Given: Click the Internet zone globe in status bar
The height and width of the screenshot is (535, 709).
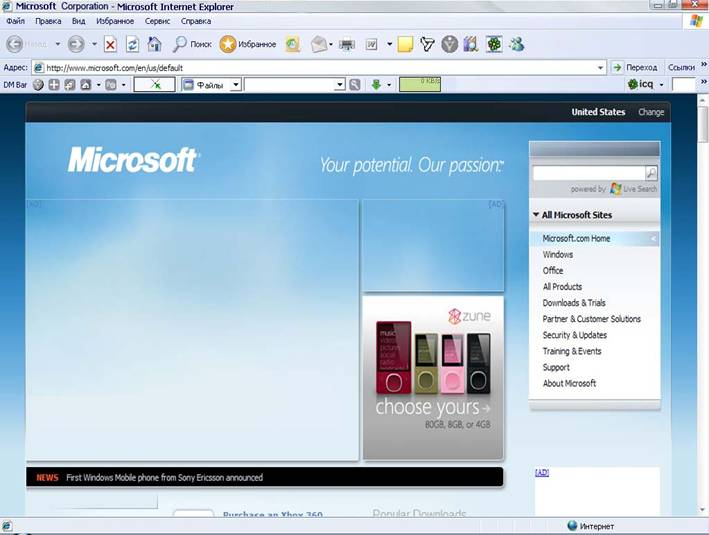Looking at the screenshot, I should click(x=572, y=526).
